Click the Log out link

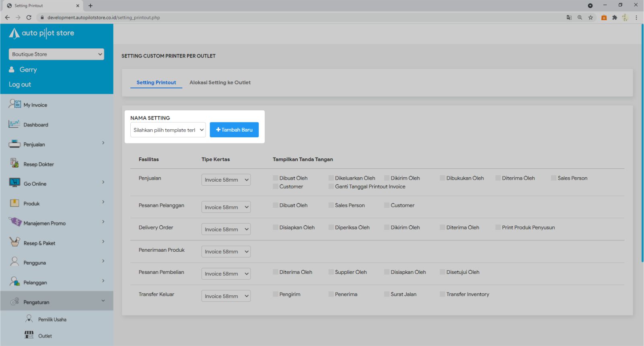[20, 85]
